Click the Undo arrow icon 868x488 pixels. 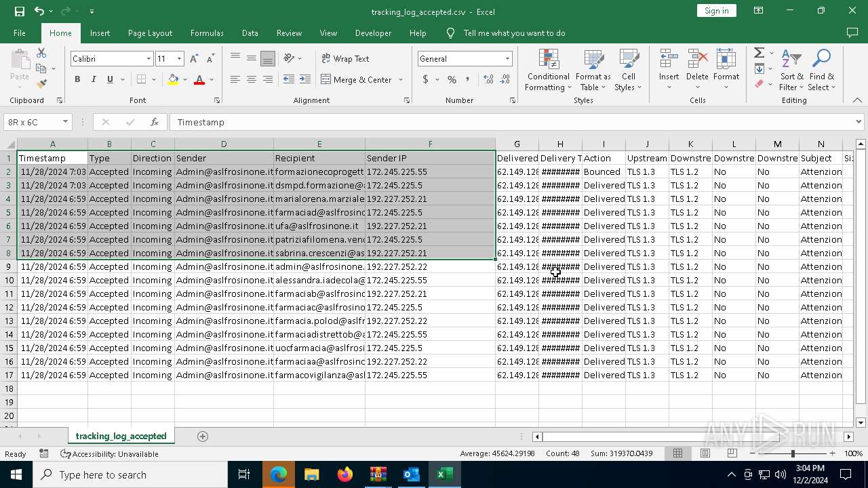(x=39, y=12)
